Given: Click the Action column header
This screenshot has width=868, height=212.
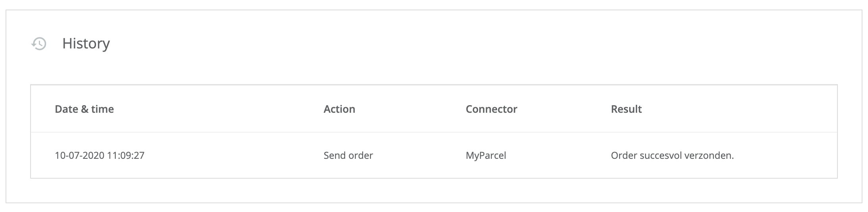Looking at the screenshot, I should click(339, 109).
